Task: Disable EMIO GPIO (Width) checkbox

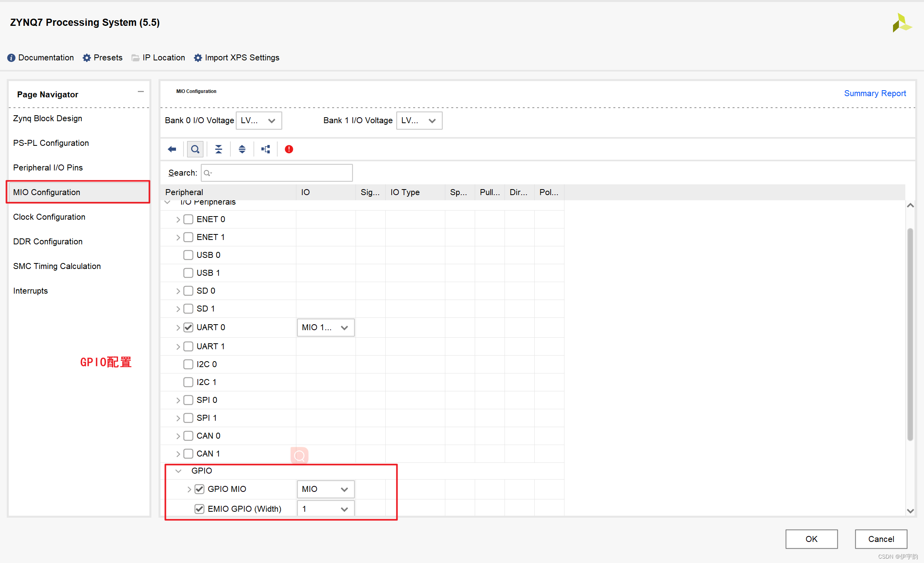Action: coord(199,509)
